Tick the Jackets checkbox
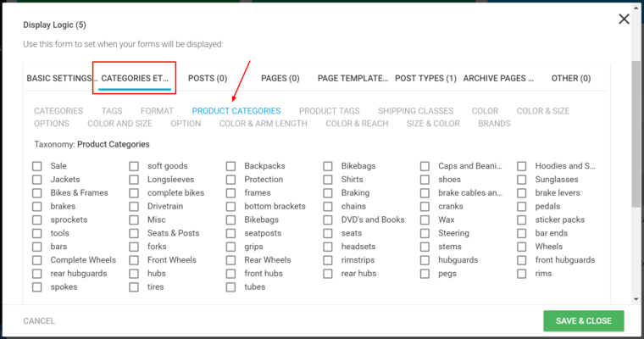 [37, 180]
